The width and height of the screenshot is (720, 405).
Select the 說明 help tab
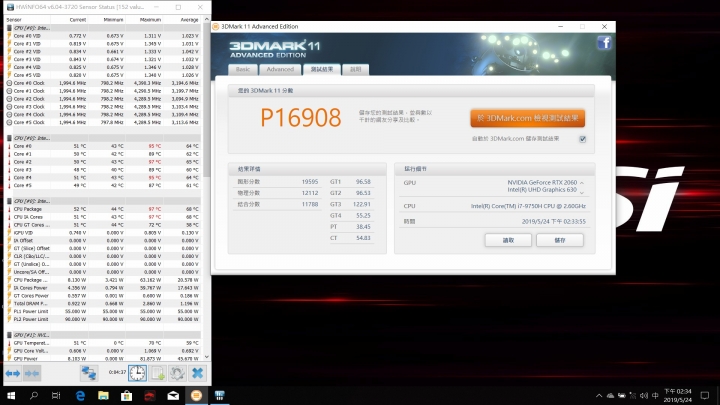[x=355, y=69]
